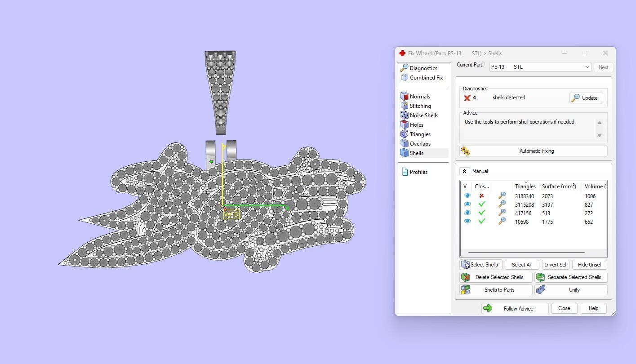Open Help from the wizard
Viewport: 636px width, 364px height.
coord(593,308)
